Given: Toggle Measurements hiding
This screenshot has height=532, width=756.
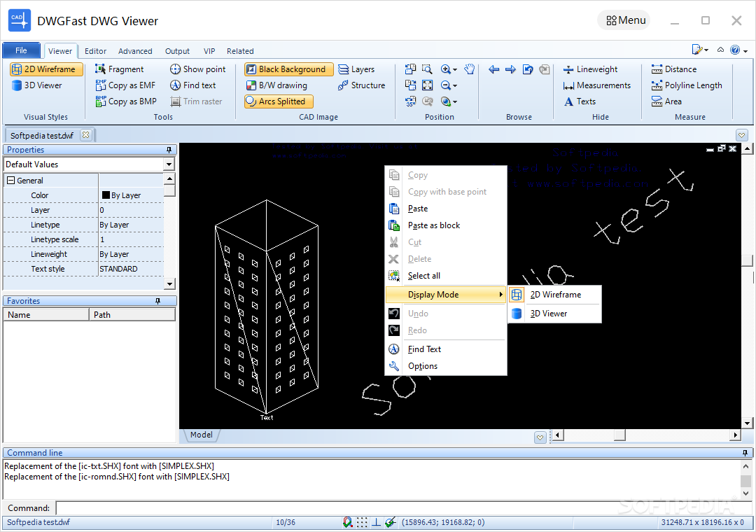Looking at the screenshot, I should (597, 85).
